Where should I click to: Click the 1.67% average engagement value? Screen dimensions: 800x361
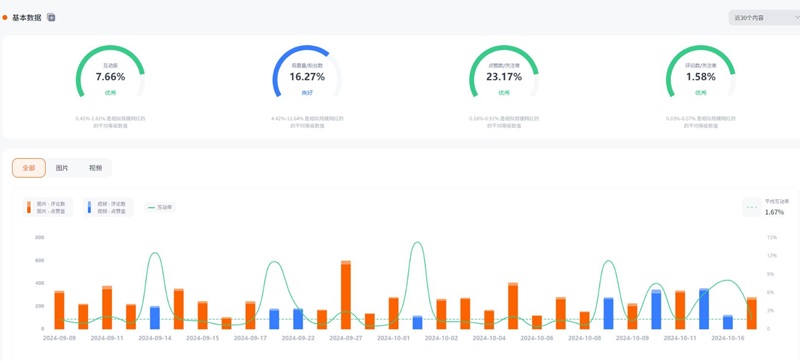[774, 212]
